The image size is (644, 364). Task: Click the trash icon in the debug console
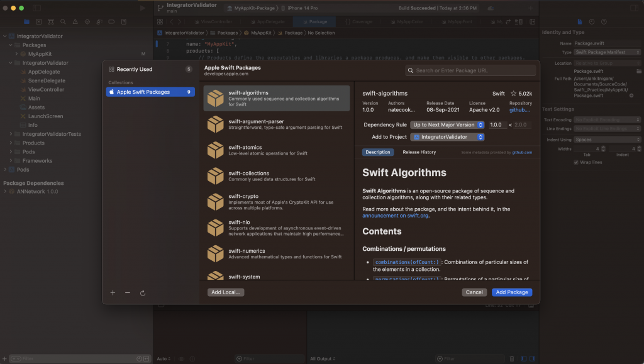tap(512, 359)
